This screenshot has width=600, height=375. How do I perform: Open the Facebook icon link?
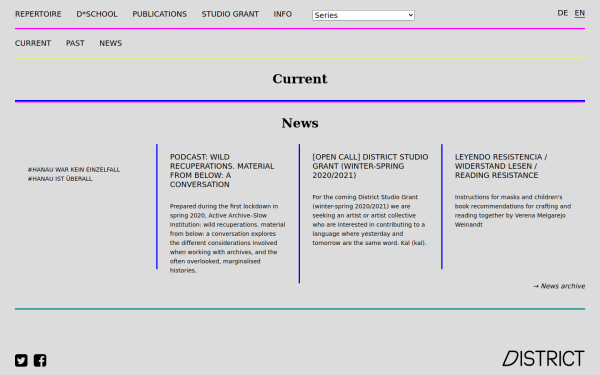click(40, 360)
